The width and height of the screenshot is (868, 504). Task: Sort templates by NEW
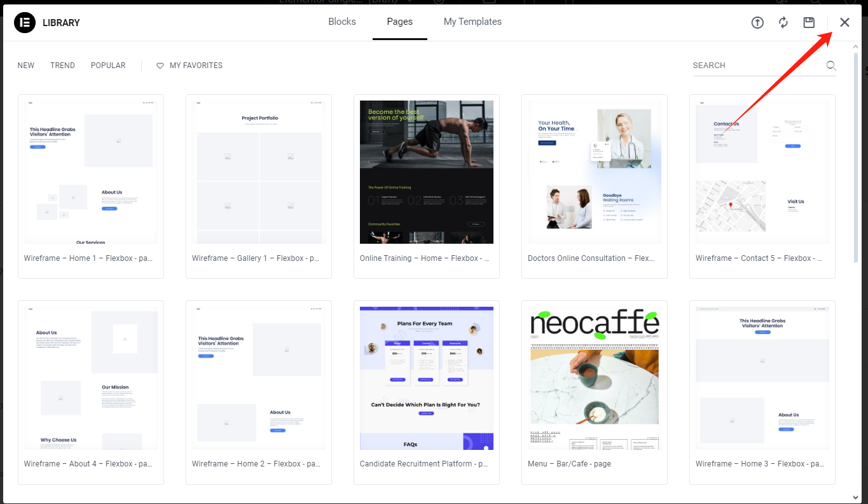pos(25,66)
